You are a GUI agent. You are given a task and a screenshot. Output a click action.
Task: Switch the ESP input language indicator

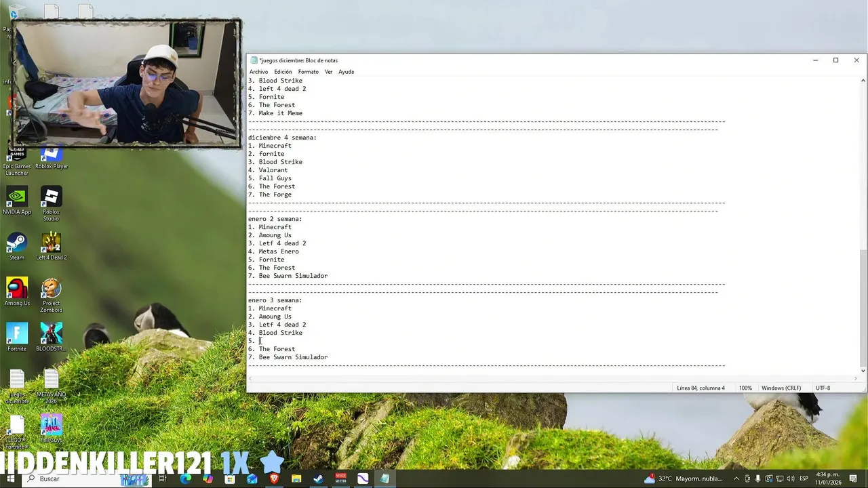point(804,479)
